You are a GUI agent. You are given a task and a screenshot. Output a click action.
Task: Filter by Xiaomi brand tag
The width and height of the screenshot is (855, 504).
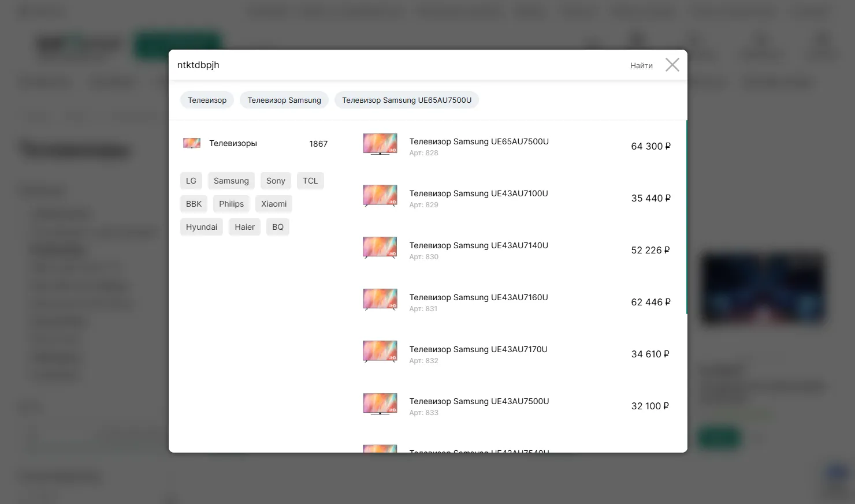click(274, 204)
